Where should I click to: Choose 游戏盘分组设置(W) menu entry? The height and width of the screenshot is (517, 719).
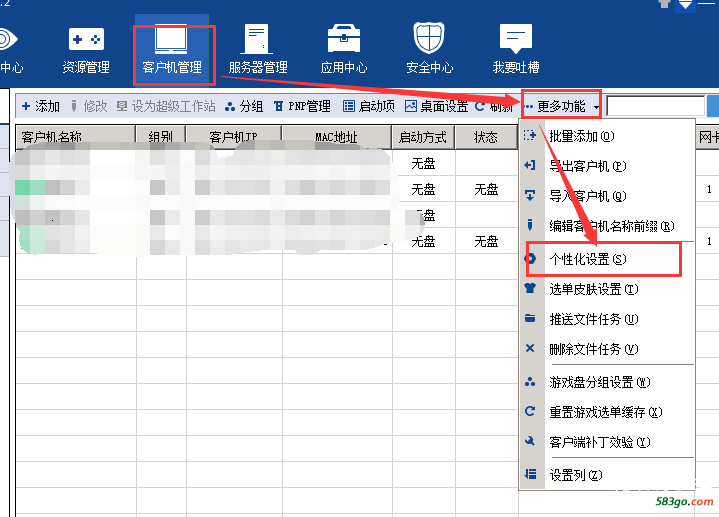pyautogui.click(x=608, y=382)
